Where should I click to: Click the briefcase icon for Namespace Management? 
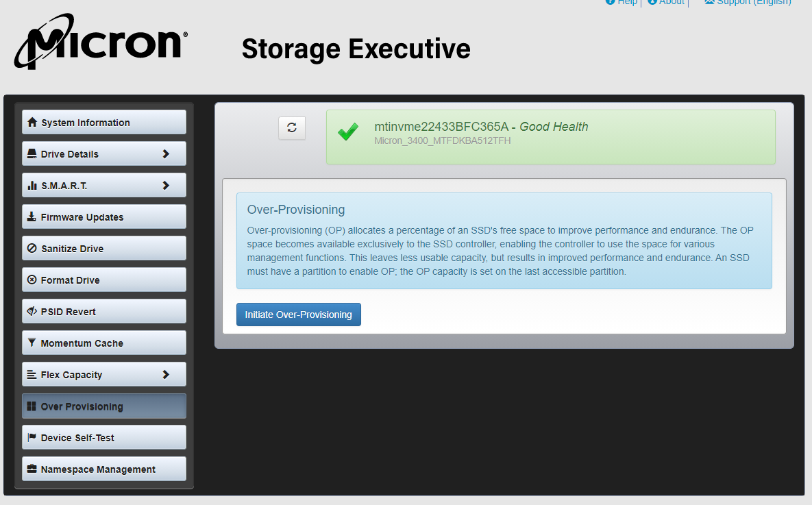coord(32,469)
